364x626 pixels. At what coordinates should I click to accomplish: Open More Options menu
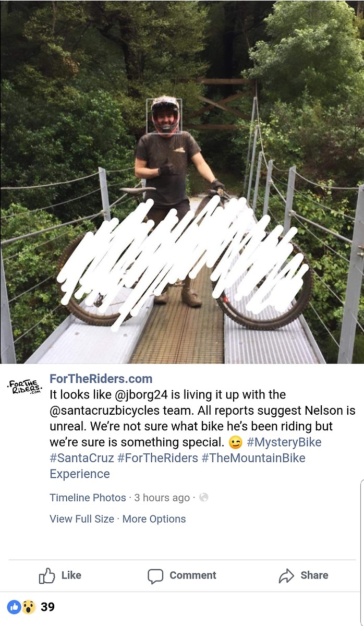[x=154, y=519]
